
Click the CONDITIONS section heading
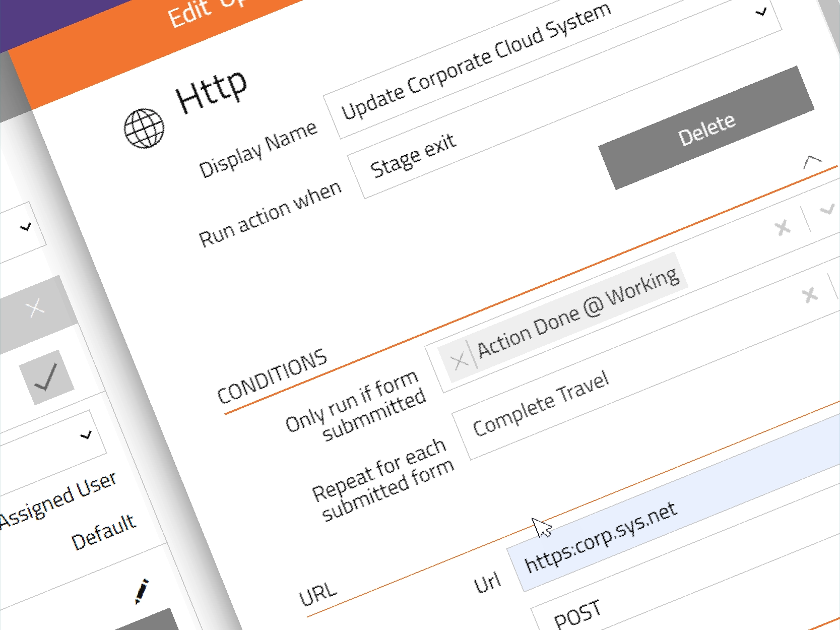point(272,376)
